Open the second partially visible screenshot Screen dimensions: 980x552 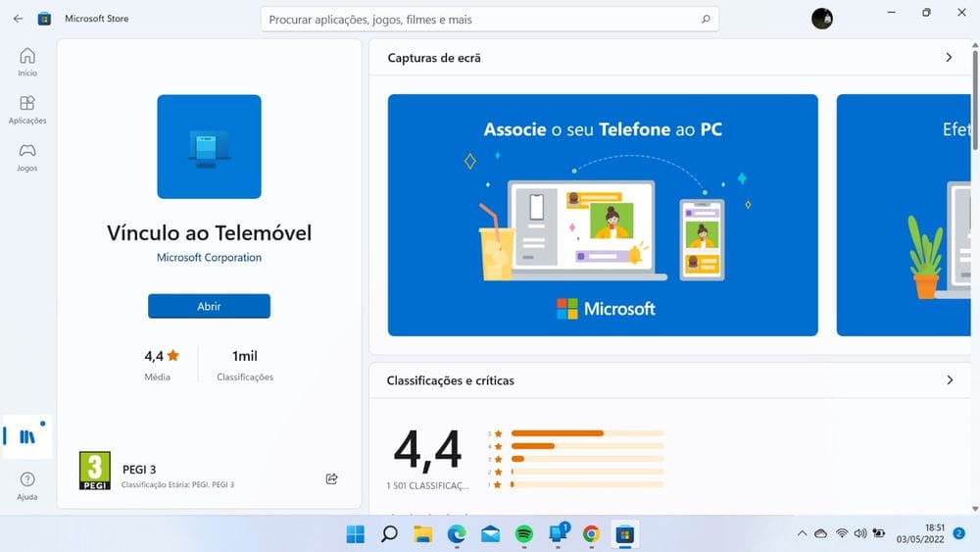(x=904, y=215)
